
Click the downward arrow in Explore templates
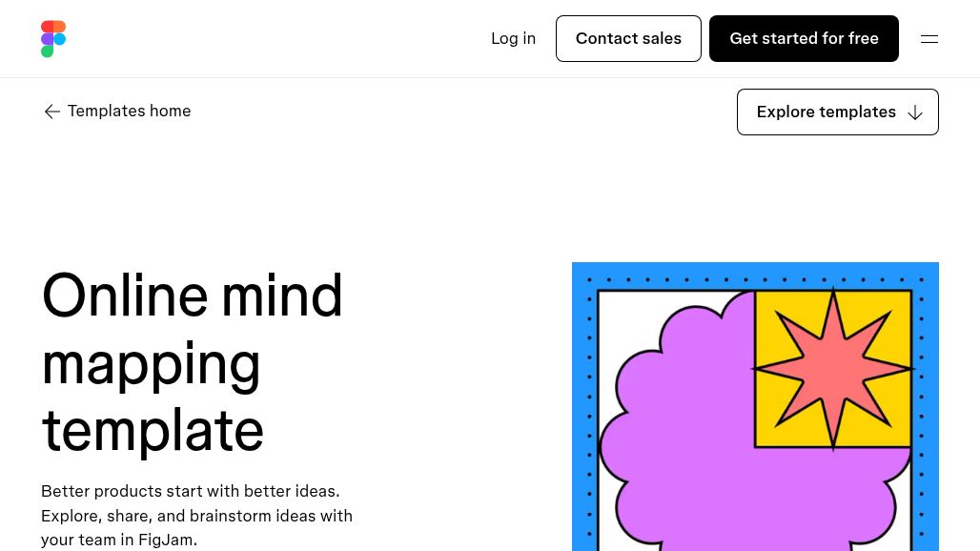[x=914, y=112]
